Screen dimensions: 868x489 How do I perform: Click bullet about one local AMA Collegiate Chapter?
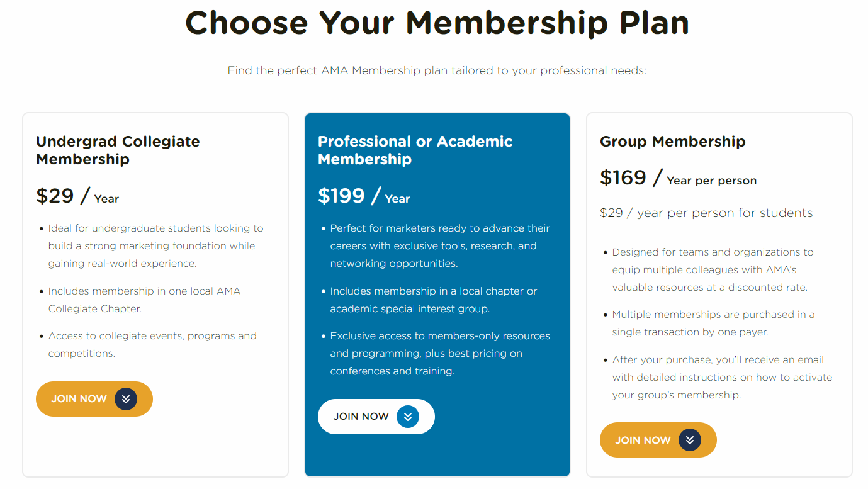144,300
